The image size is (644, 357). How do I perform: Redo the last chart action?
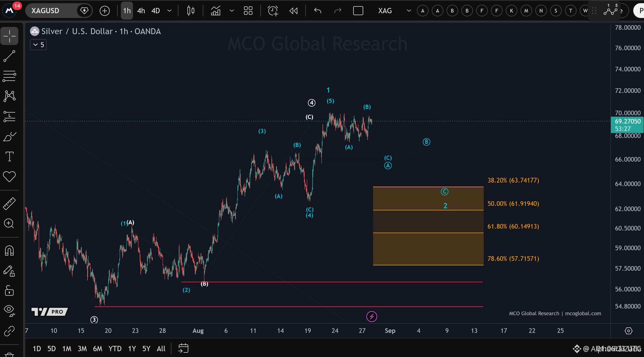tap(338, 11)
